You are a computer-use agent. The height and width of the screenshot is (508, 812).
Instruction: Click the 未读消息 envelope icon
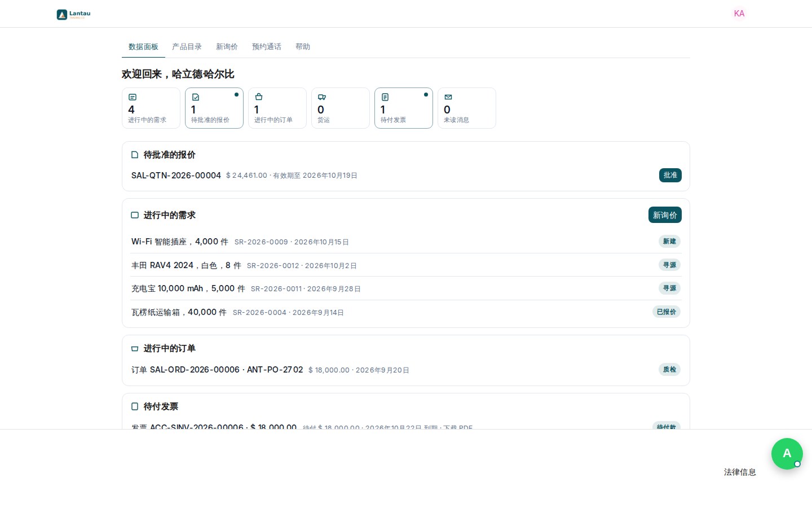pos(448,97)
